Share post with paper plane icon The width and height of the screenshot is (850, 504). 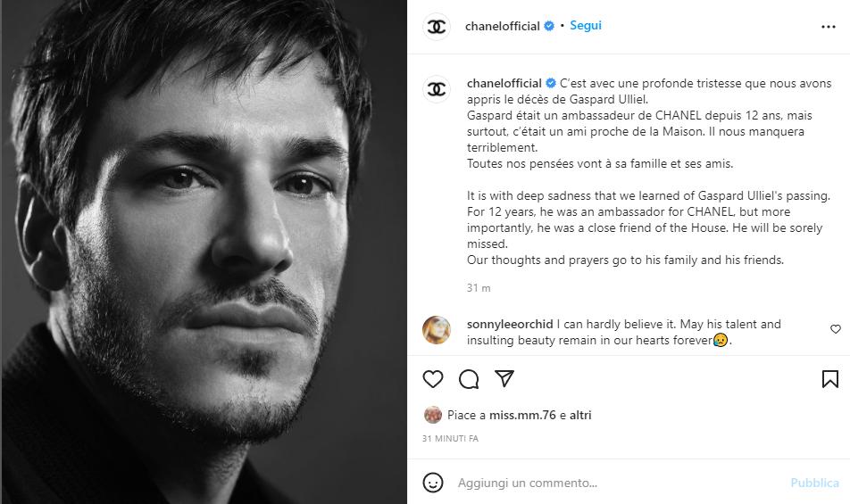504,378
